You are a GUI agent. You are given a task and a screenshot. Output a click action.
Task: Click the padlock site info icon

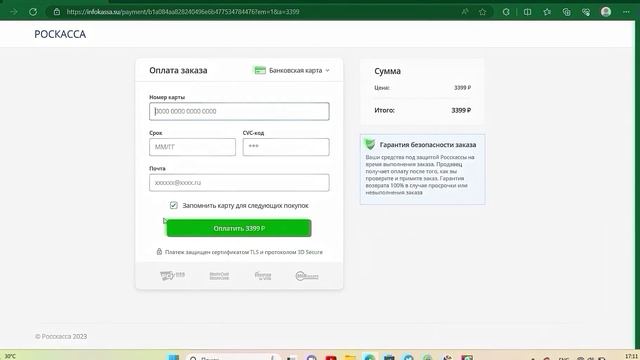pyautogui.click(x=57, y=12)
